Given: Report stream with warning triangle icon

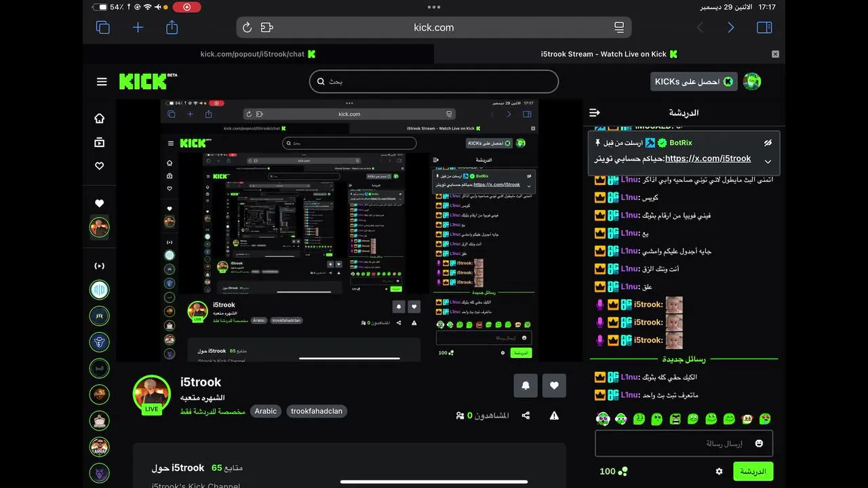Looking at the screenshot, I should pyautogui.click(x=554, y=415).
